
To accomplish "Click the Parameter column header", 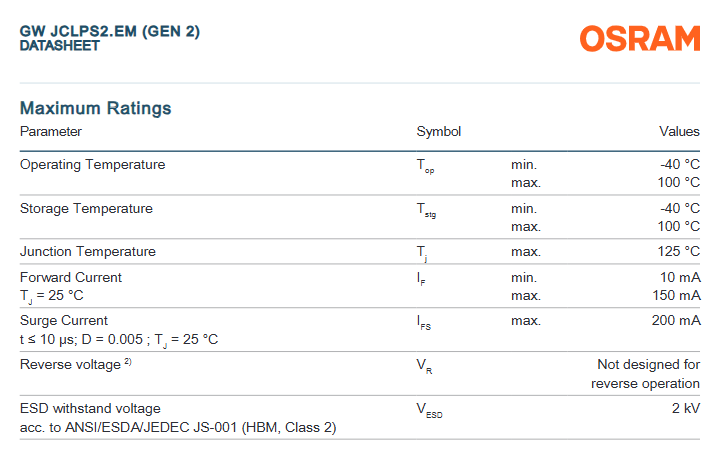I will [51, 132].
